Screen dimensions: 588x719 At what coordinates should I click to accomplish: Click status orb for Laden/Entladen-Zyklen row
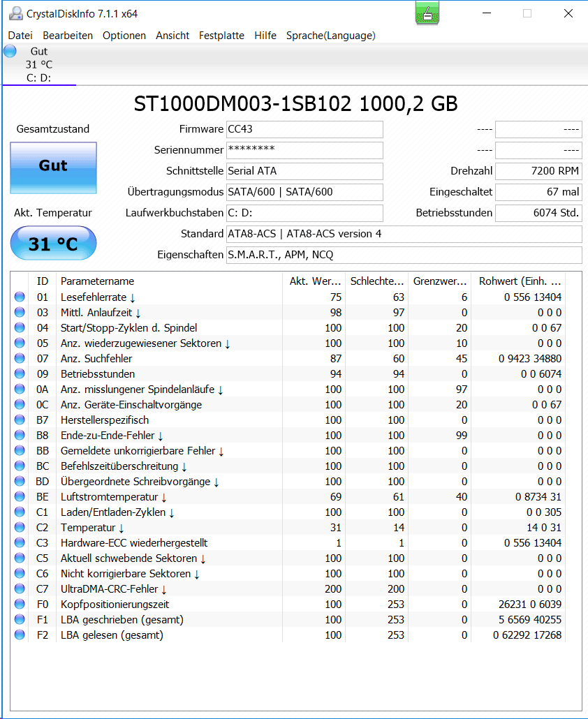click(20, 512)
